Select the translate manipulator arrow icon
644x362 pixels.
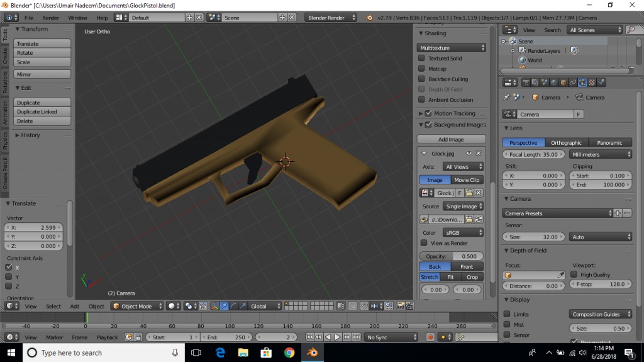tap(224, 306)
